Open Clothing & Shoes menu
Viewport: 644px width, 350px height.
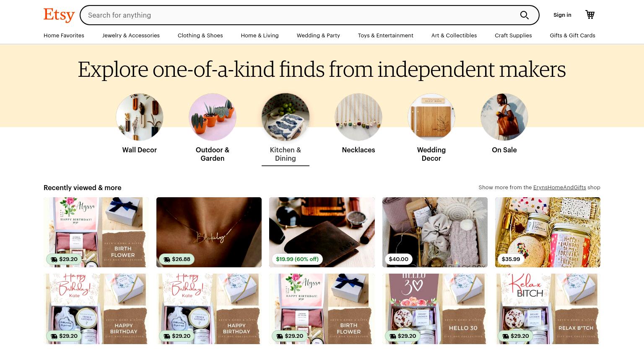click(x=200, y=36)
